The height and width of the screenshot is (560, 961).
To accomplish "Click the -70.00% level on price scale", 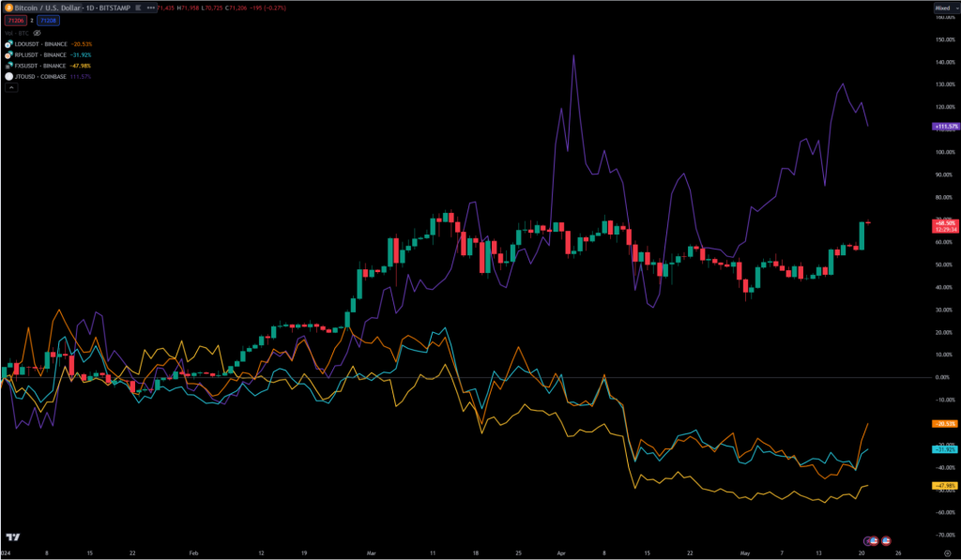I will click(x=945, y=535).
